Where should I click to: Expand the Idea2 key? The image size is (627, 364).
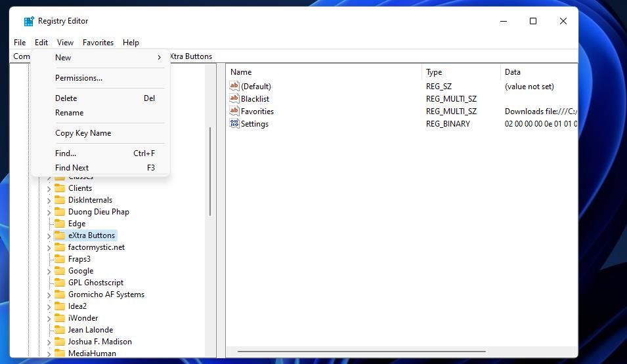[x=49, y=307]
